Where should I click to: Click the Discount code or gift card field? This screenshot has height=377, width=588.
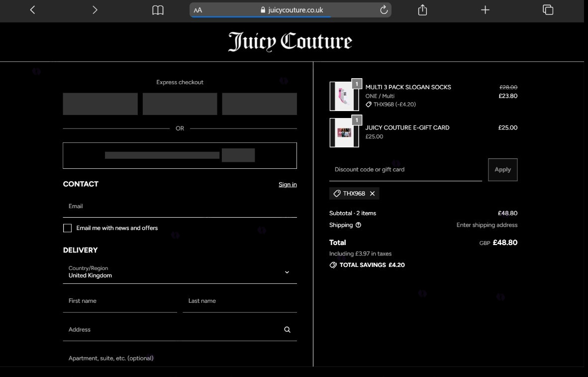(x=405, y=170)
